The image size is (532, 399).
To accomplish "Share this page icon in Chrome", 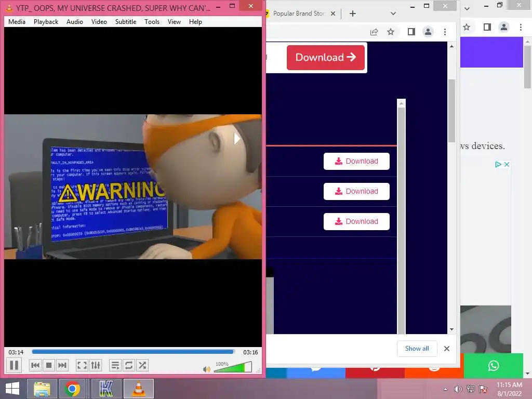I will pos(374,32).
